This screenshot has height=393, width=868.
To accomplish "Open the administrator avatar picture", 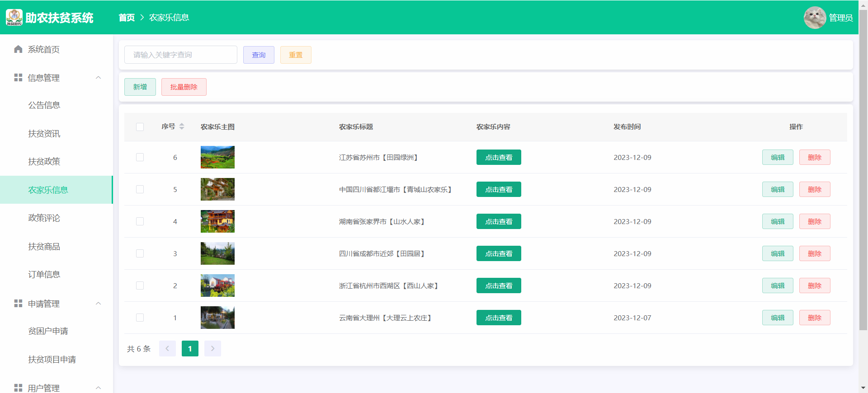I will 815,18.
